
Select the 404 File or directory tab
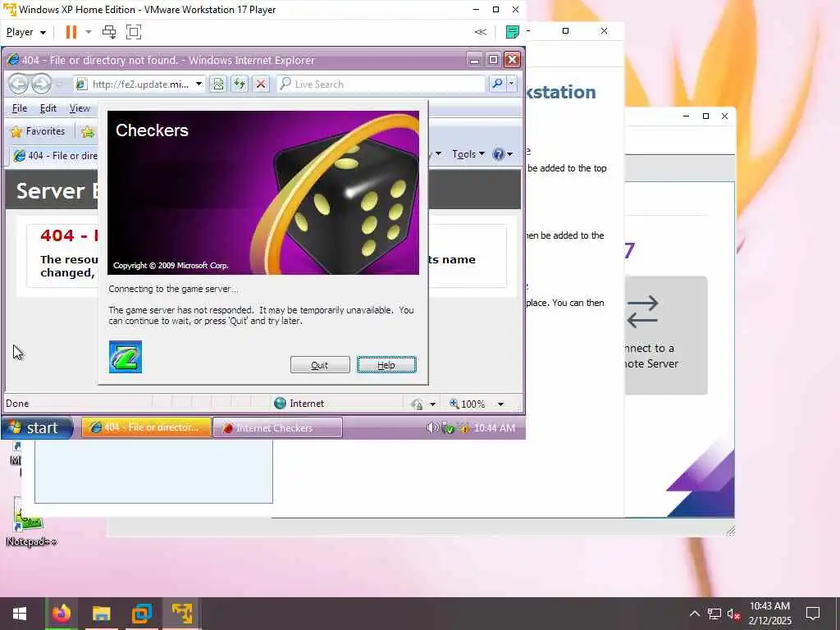point(55,156)
